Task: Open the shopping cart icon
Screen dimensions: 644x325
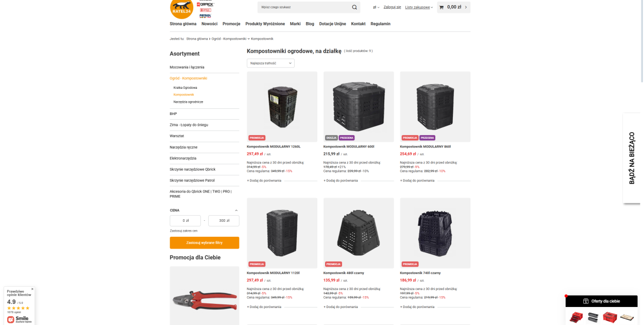Action: (x=442, y=7)
